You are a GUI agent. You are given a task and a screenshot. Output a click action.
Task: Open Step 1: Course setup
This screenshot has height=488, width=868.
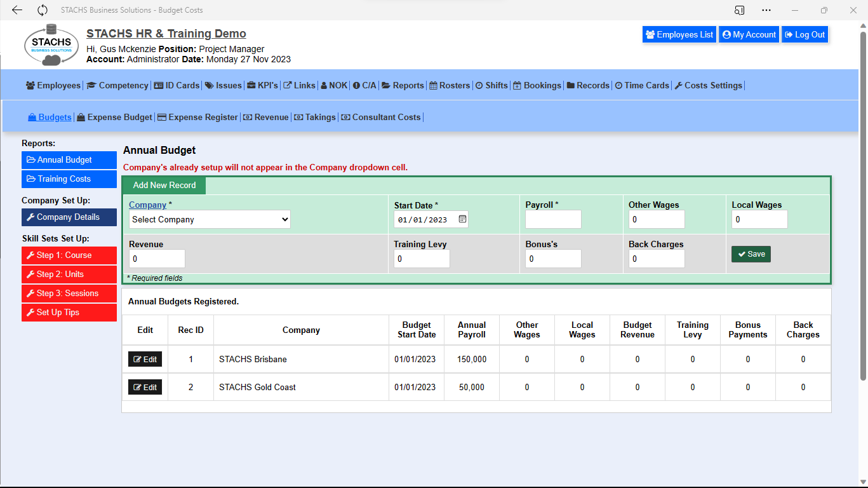pos(69,255)
